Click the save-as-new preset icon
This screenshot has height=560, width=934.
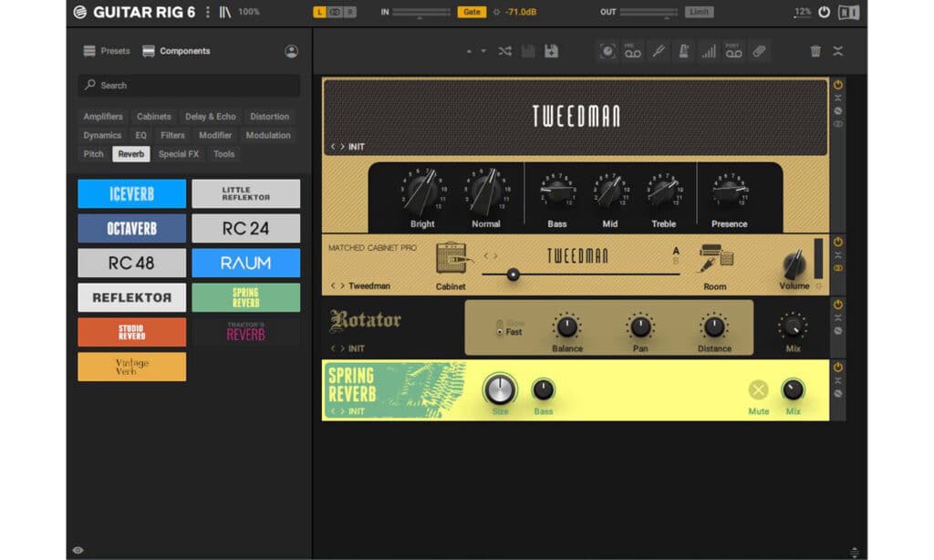click(x=552, y=51)
